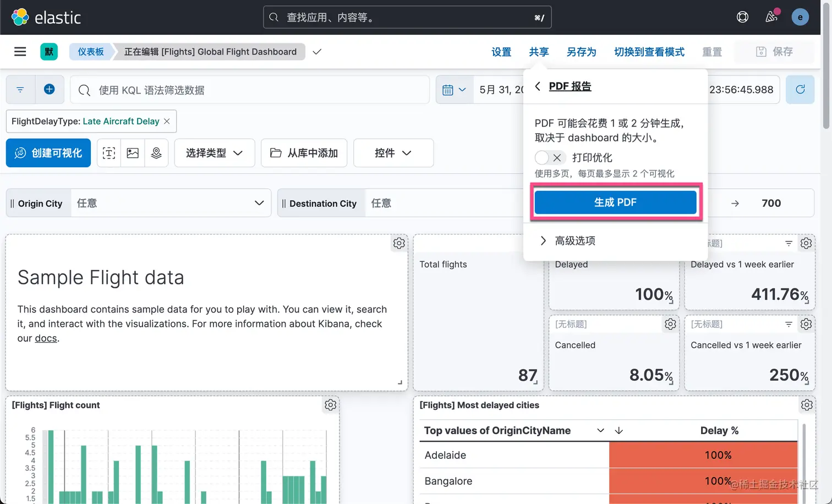Click the drag handle of Destination City control
The height and width of the screenshot is (504, 832).
pos(284,203)
